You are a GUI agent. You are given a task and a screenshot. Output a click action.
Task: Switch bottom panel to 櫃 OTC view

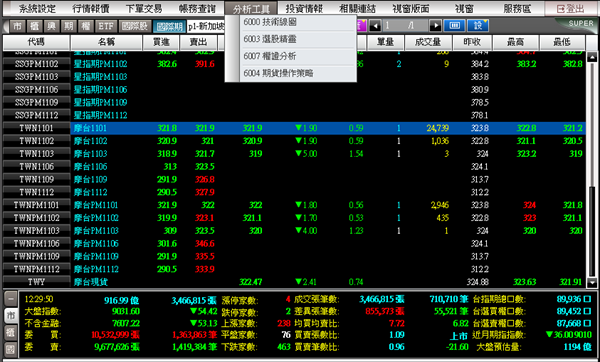tap(10, 333)
